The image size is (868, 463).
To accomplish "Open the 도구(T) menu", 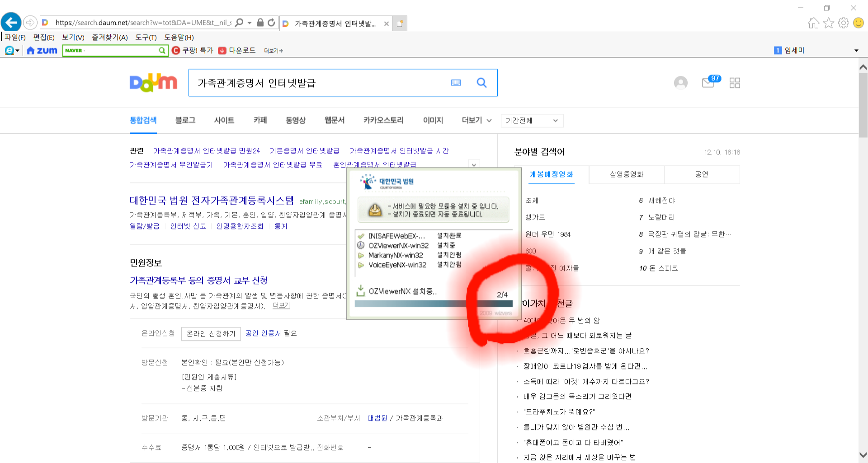I will click(x=146, y=37).
